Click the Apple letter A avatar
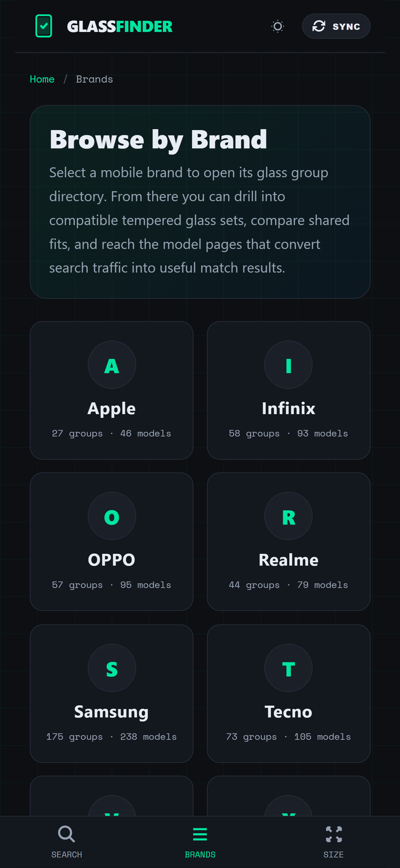Image resolution: width=400 pixels, height=868 pixels. click(112, 365)
